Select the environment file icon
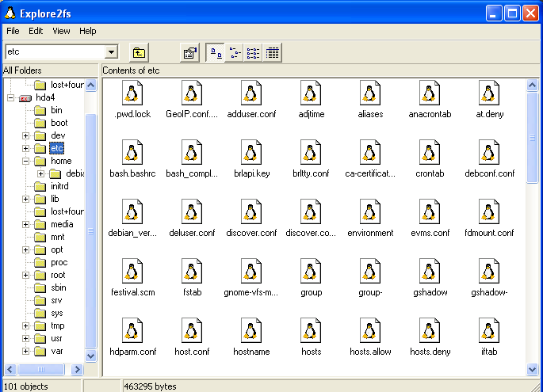The height and width of the screenshot is (392, 543). pyautogui.click(x=370, y=211)
